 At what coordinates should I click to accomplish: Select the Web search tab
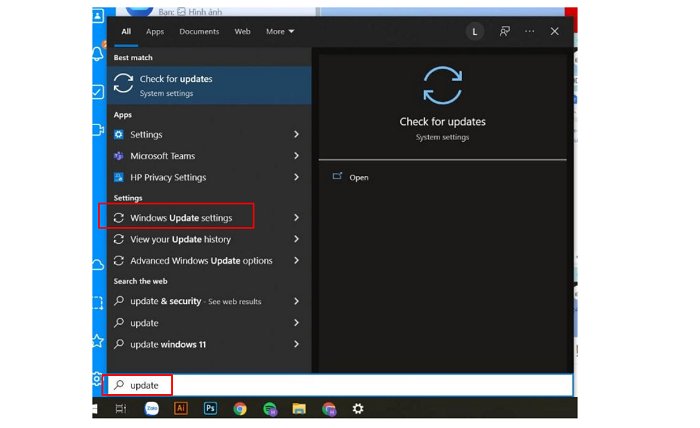click(242, 31)
